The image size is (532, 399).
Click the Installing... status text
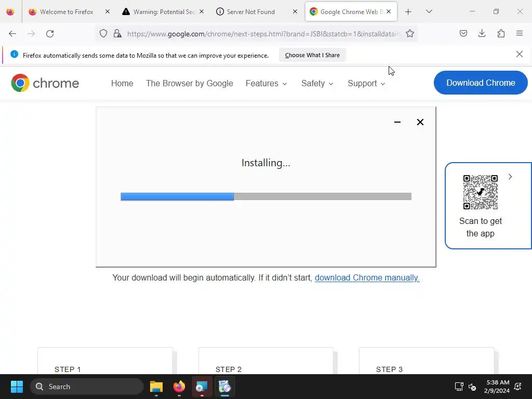point(266,163)
